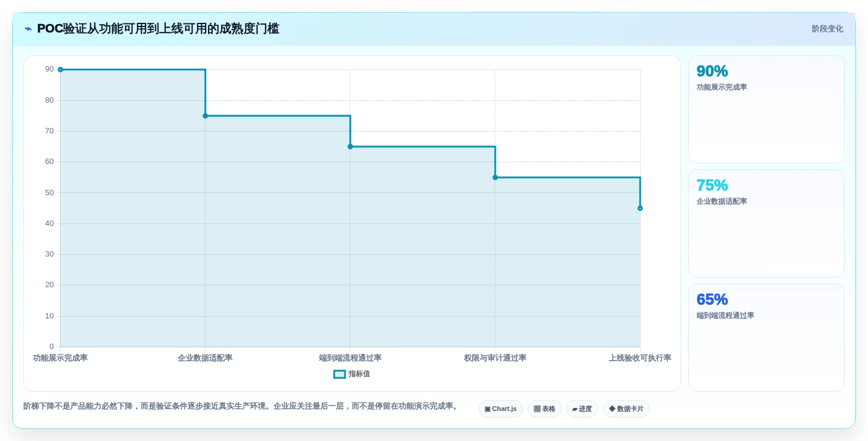Select the Chart.js tag chip
Viewport: 868px width, 441px height.
point(501,409)
